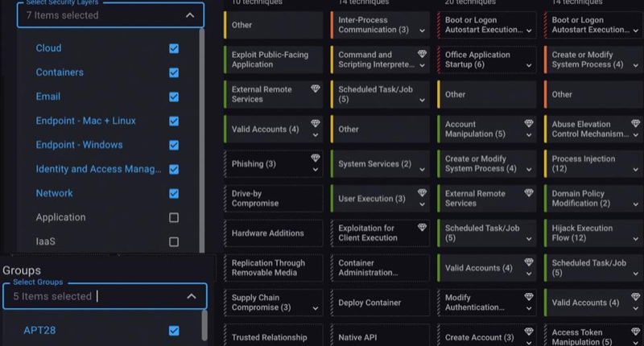
Task: Open External Remote Services card in Persistence
Action: point(487,198)
